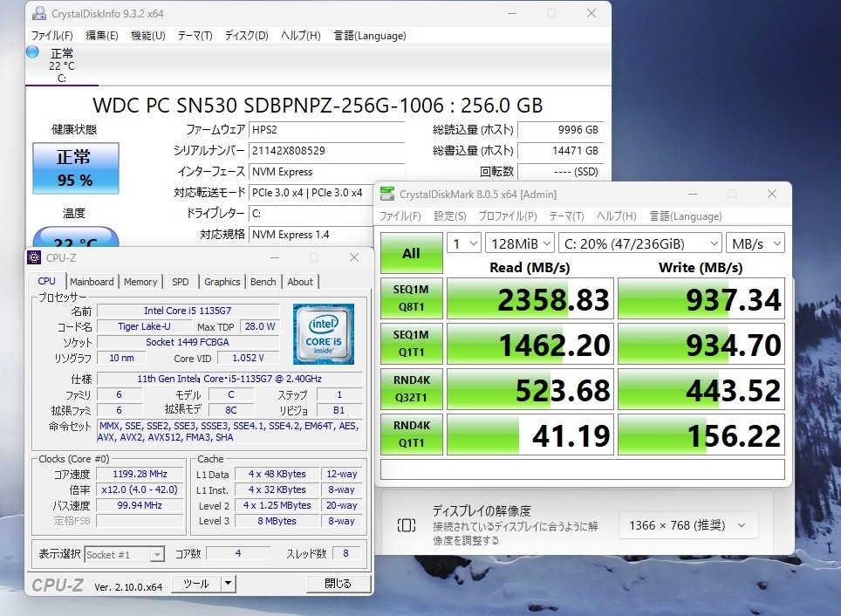Image resolution: width=841 pixels, height=616 pixels.
Task: Minimize the CrystalDiskInfo window
Action: (512, 13)
